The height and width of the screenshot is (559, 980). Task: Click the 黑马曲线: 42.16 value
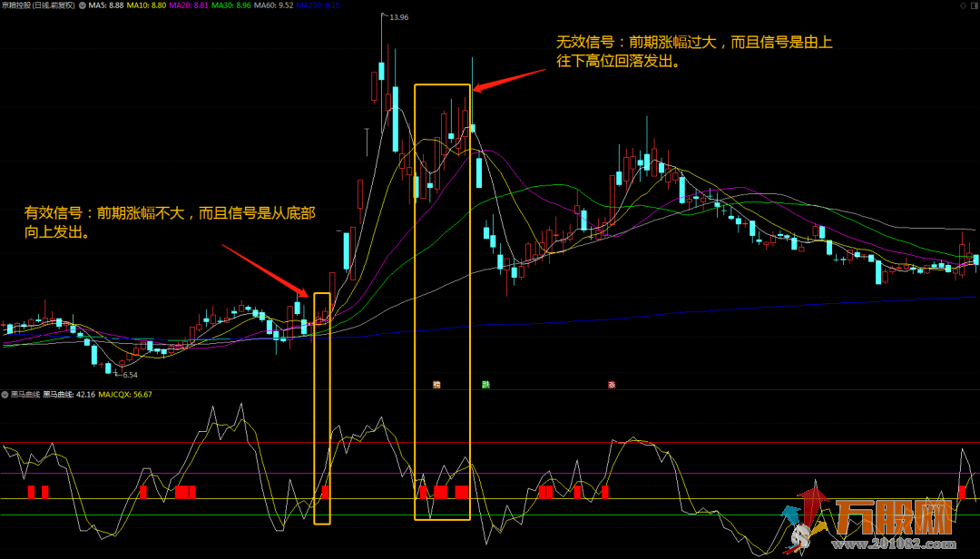tap(69, 395)
